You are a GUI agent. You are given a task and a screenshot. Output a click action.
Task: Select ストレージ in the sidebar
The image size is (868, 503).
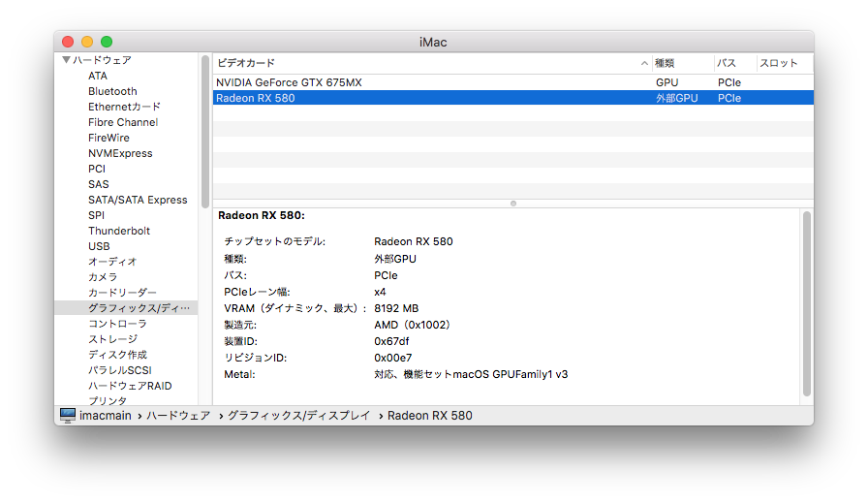coord(112,339)
